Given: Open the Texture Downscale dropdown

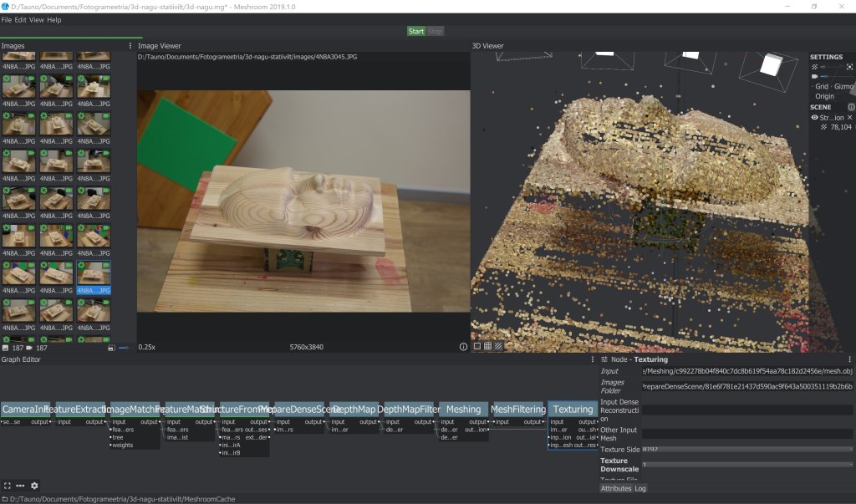Looking at the screenshot, I should click(x=747, y=465).
